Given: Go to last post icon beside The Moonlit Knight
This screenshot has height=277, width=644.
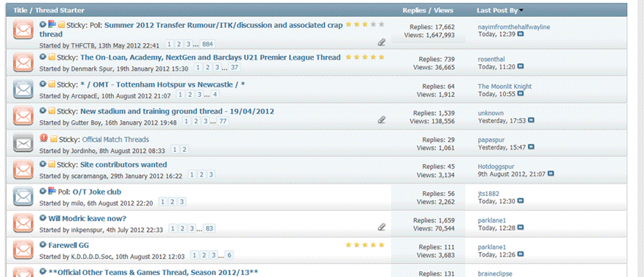Looking at the screenshot, I should coord(521,94).
